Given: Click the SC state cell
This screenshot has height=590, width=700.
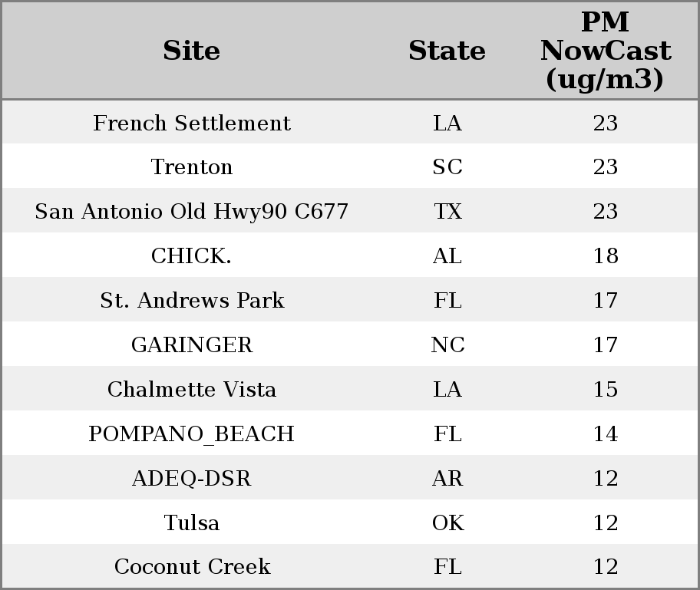Looking at the screenshot, I should click(447, 167).
